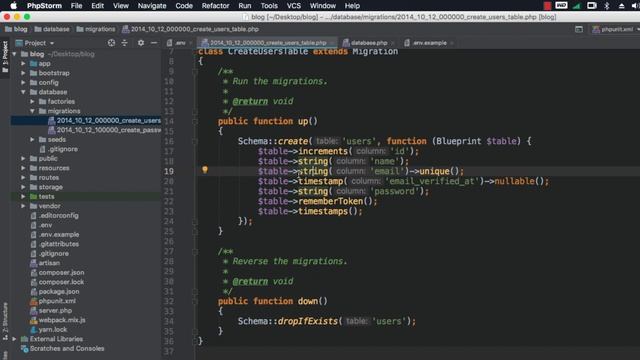
Task: Close the create_users_table.php editor tab
Action: pos(332,43)
